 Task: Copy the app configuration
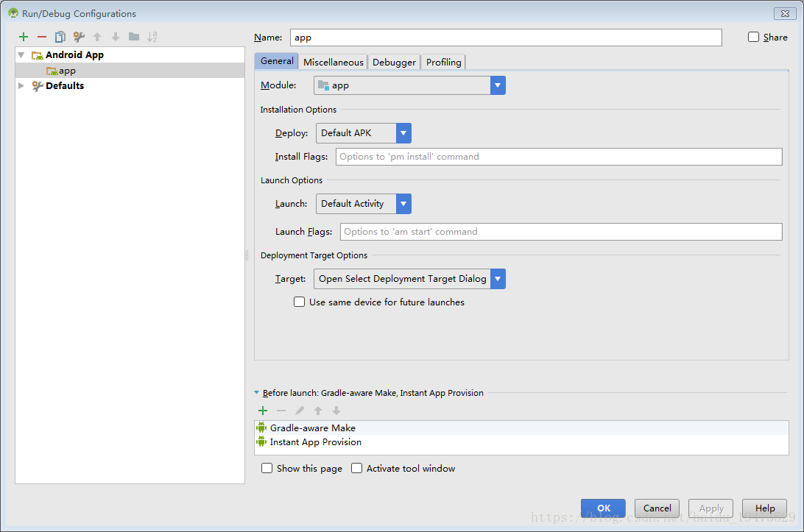tap(60, 36)
